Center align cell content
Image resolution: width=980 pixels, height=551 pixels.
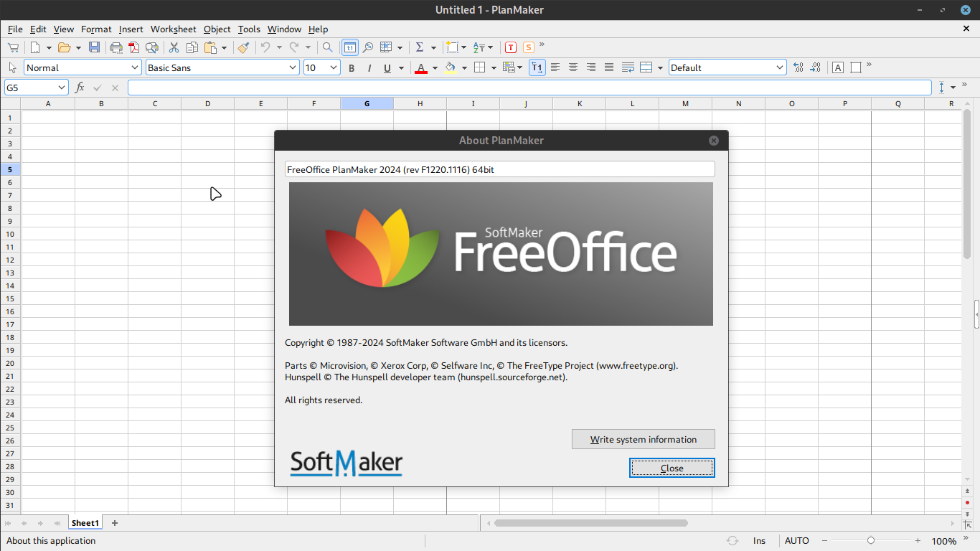573,67
